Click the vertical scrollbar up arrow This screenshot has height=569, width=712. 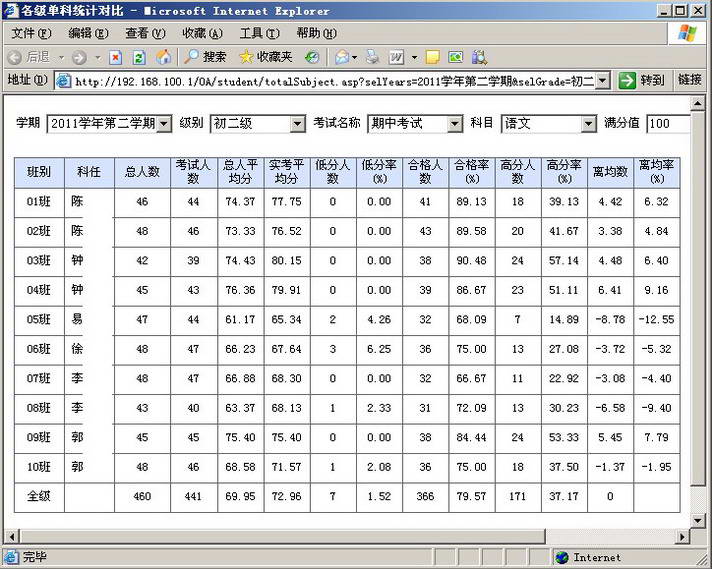(x=697, y=104)
